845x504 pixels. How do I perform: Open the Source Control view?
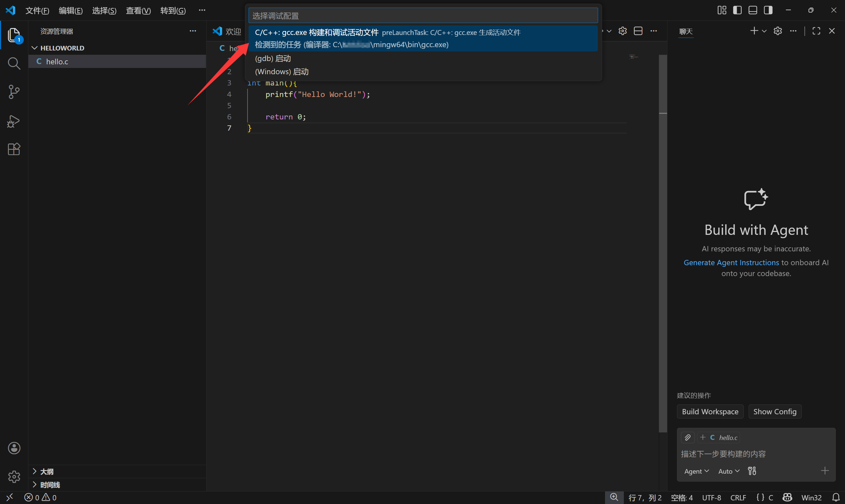(x=14, y=92)
